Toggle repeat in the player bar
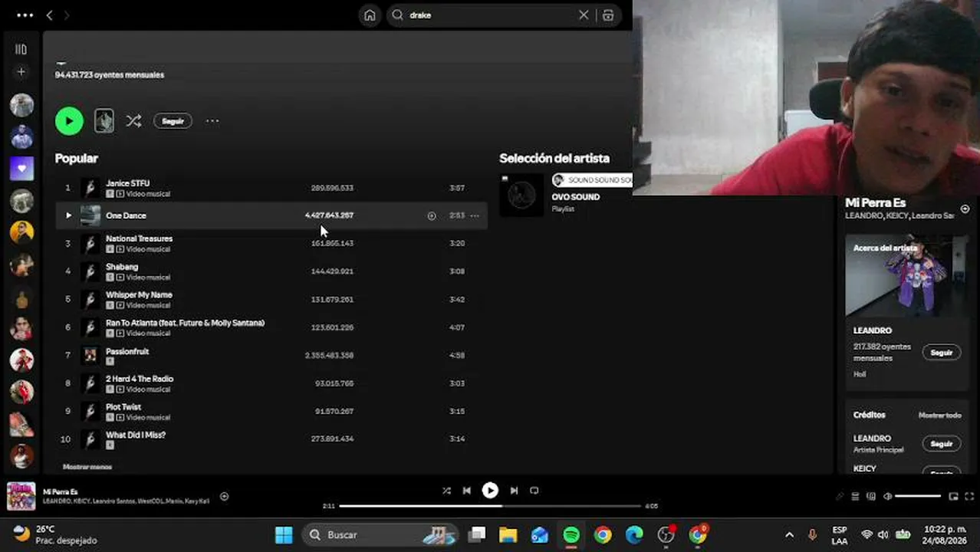This screenshot has height=552, width=980. coord(534,491)
